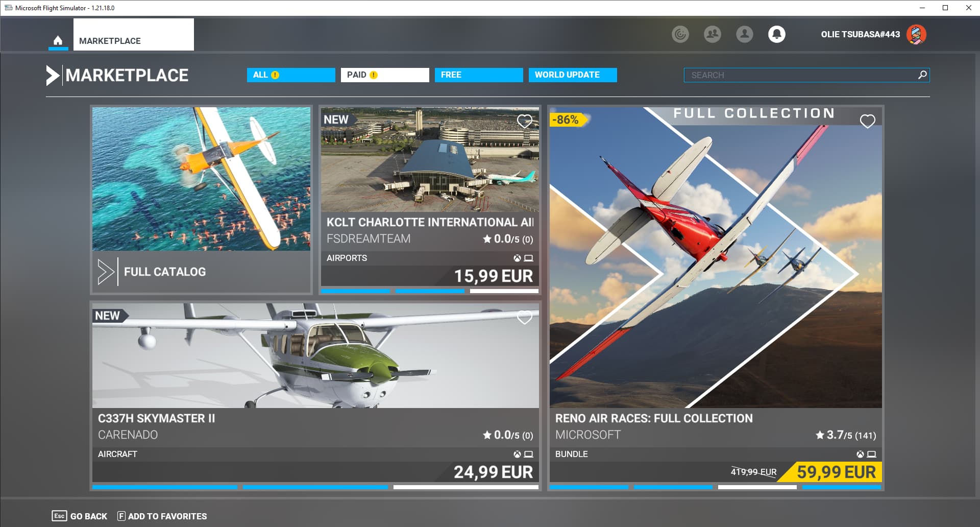The image size is (980, 527).
Task: Click the RENO AIR RACES: FULL COLLECTION title
Action: point(654,418)
